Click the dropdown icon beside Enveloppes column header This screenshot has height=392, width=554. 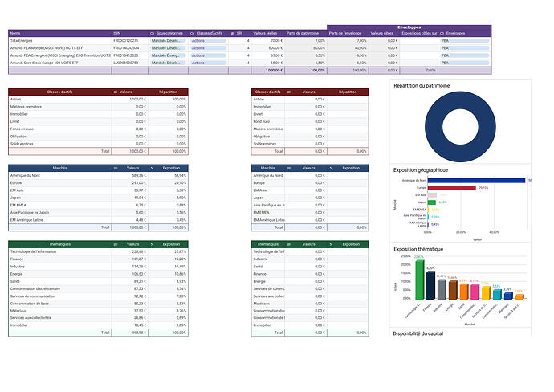(x=442, y=33)
